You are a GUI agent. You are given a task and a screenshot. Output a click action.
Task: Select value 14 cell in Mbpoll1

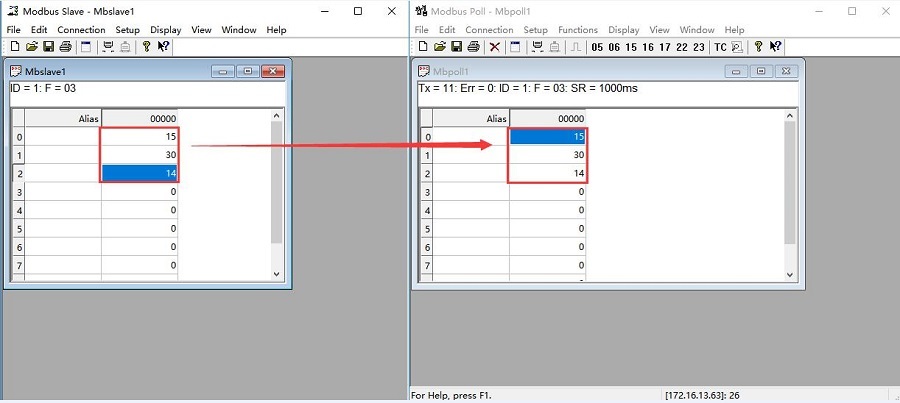click(x=548, y=173)
